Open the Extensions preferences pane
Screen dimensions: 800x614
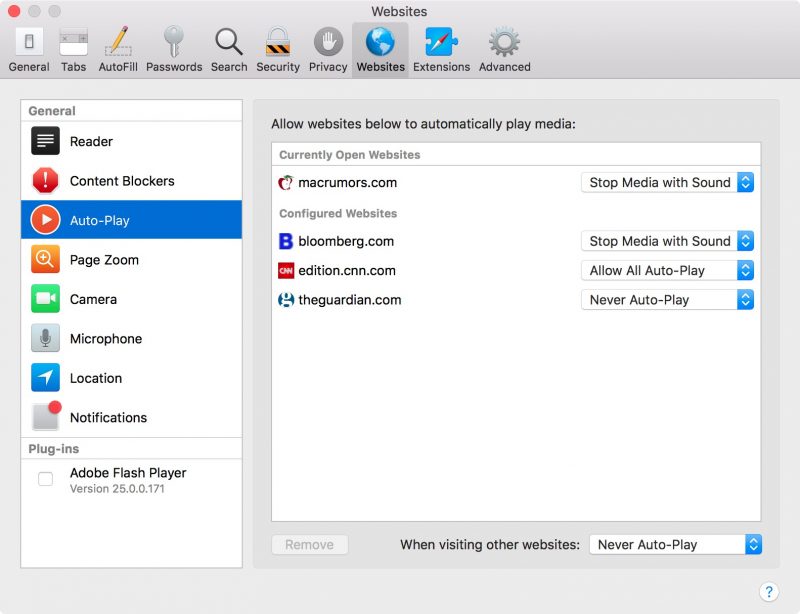[441, 50]
